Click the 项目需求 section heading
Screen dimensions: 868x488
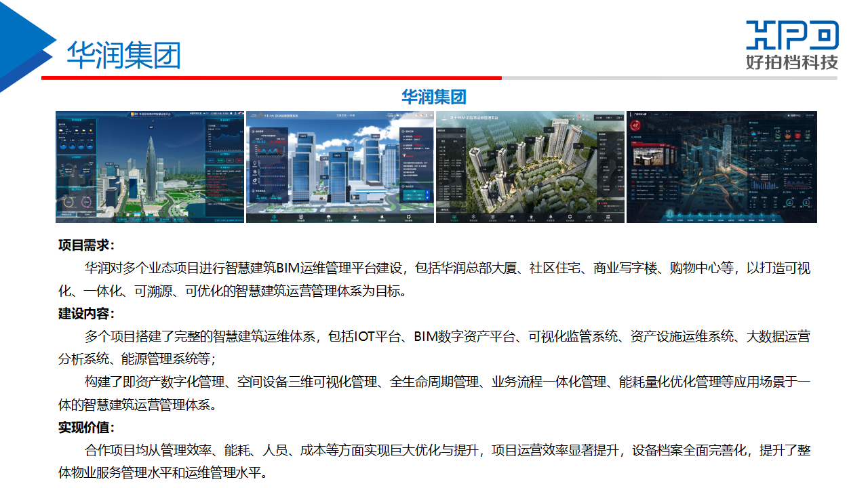(86, 245)
